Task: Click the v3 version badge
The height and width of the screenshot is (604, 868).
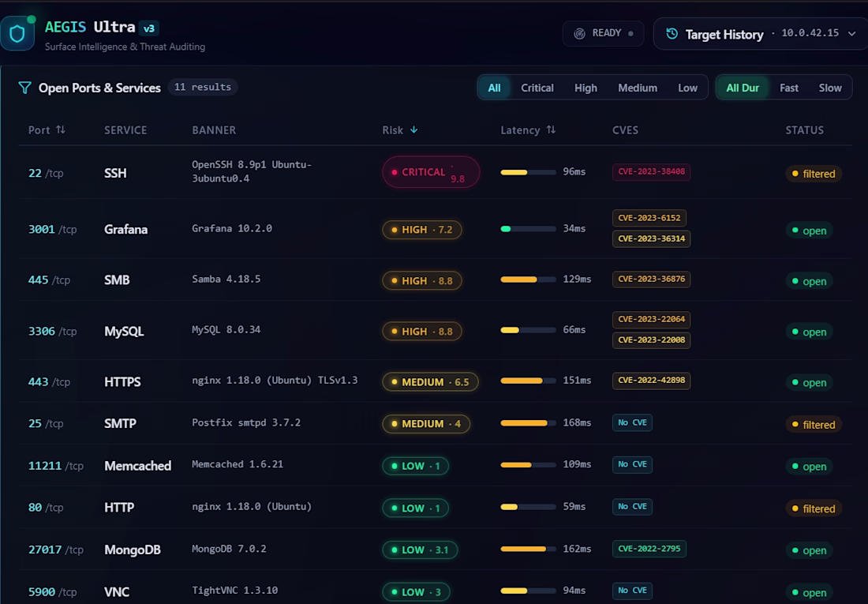Action: [x=149, y=28]
